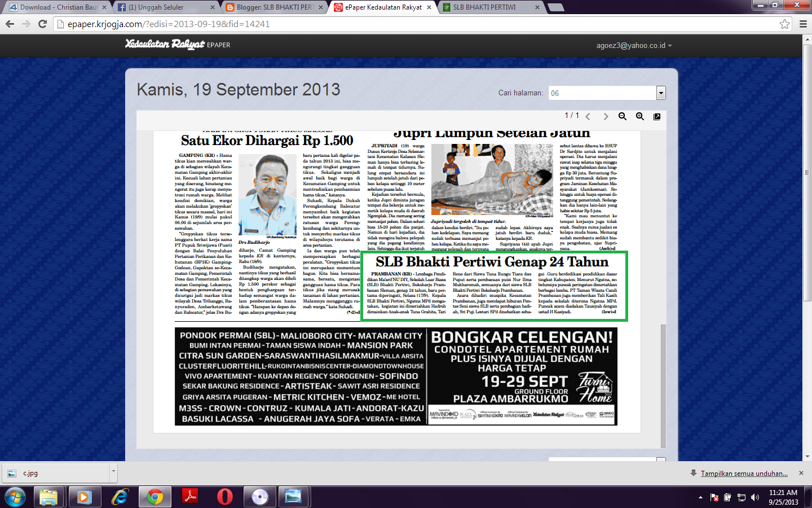This screenshot has height=508, width=812.
Task: Click the volume speaker tray icon
Action: click(x=755, y=497)
